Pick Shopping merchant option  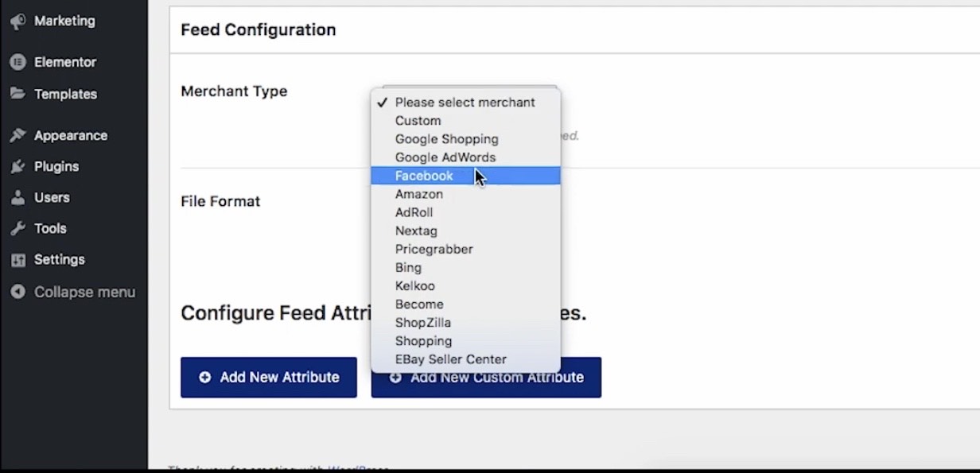click(x=465, y=340)
